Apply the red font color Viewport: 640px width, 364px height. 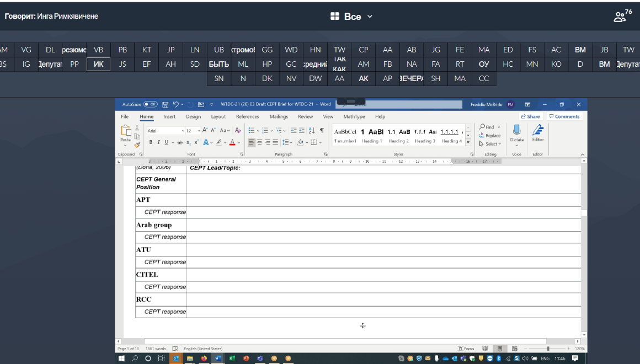[x=232, y=142]
